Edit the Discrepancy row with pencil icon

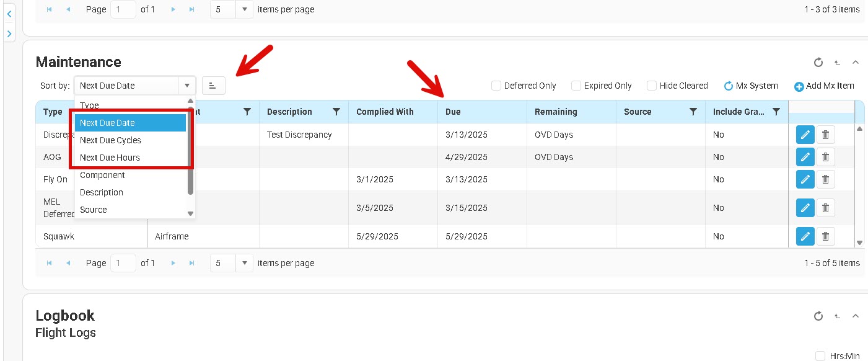(x=805, y=135)
